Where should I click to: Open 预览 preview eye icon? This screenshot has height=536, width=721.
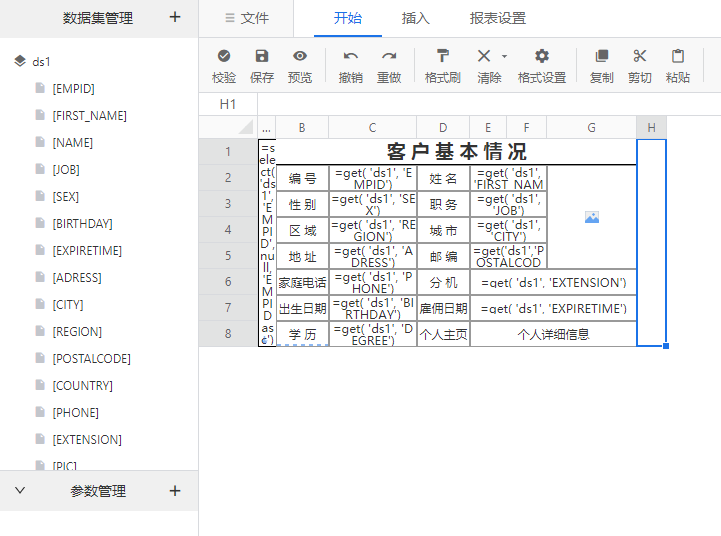[300, 57]
